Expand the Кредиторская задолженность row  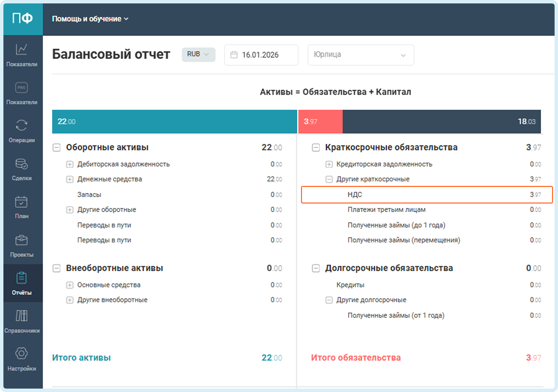[x=329, y=164]
